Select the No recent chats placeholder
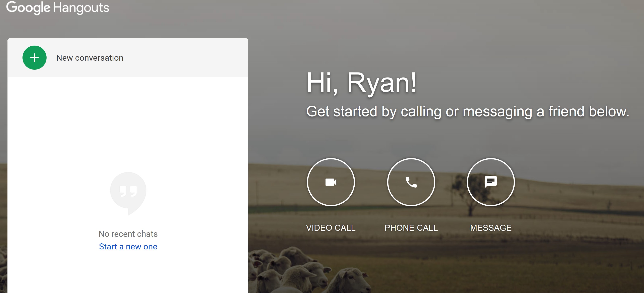Screen dimensions: 644x293 point(128,233)
